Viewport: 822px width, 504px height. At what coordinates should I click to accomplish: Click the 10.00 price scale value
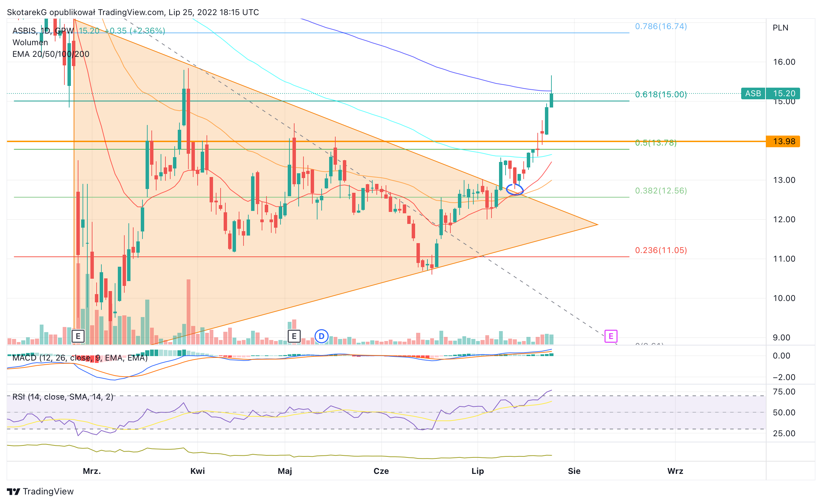[784, 298]
